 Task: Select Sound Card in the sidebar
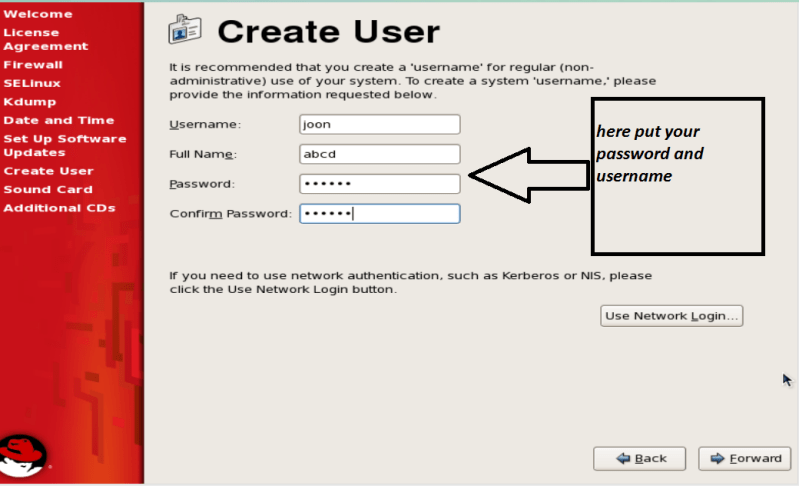pyautogui.click(x=48, y=190)
